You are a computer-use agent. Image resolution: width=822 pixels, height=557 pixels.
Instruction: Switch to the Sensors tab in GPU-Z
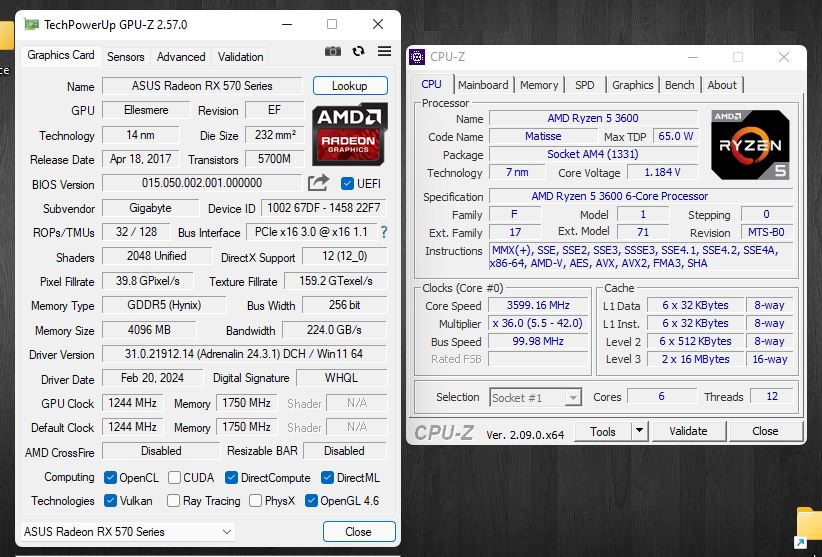tap(125, 57)
